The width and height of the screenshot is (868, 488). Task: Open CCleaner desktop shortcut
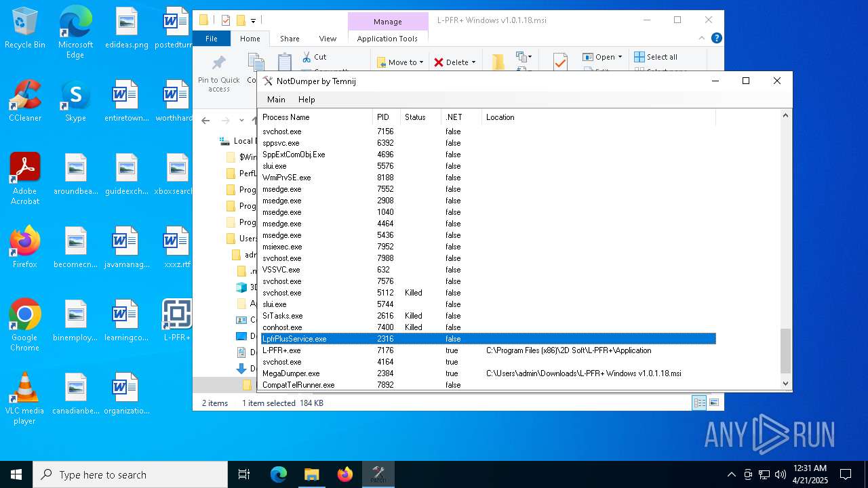[25, 101]
